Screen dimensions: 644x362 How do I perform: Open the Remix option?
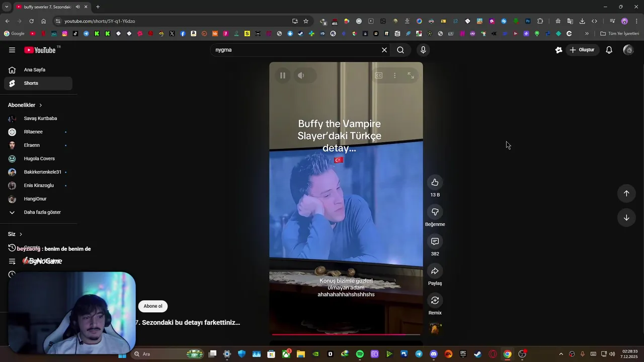coord(435,300)
